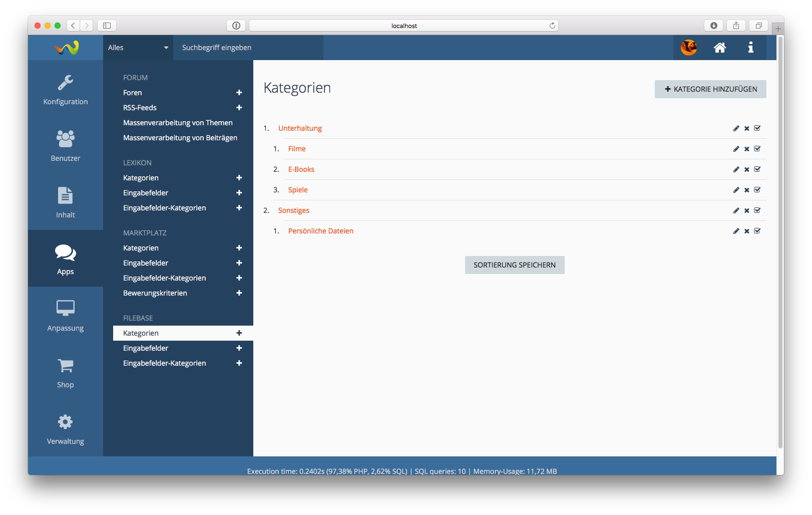Viewport: 812px width, 515px height.
Task: Click the home icon in header
Action: (719, 48)
